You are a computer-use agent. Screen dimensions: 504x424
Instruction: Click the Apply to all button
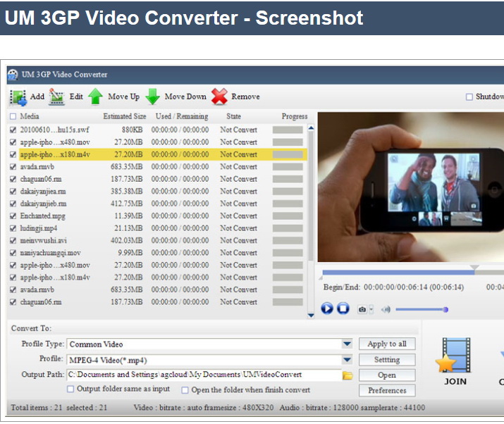387,344
